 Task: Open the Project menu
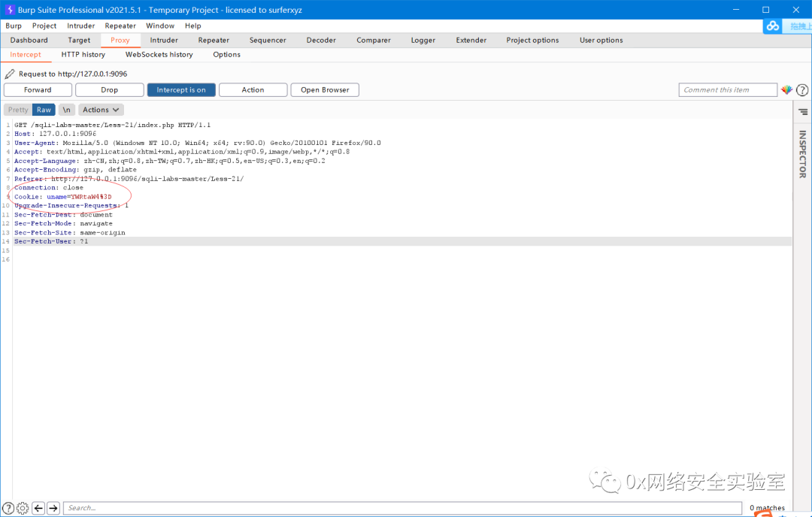coord(44,26)
